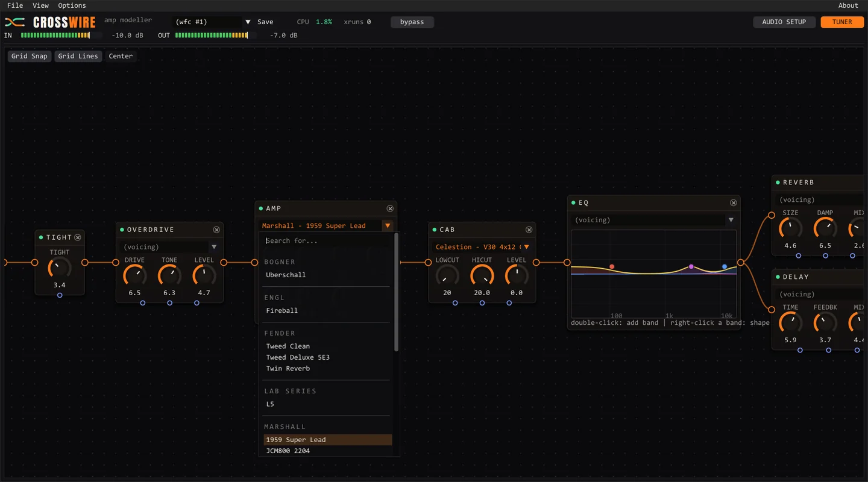This screenshot has width=868, height=482.
Task: Select the blue EQ band point
Action: click(x=725, y=266)
